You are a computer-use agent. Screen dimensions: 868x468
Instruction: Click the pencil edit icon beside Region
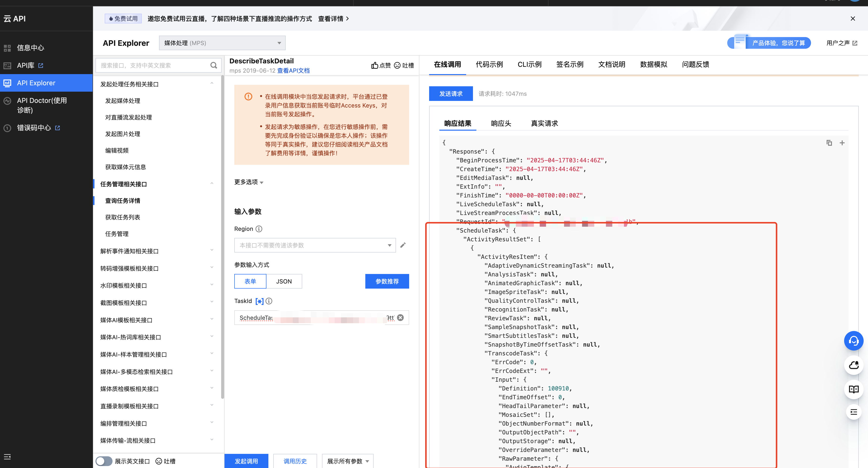(403, 245)
